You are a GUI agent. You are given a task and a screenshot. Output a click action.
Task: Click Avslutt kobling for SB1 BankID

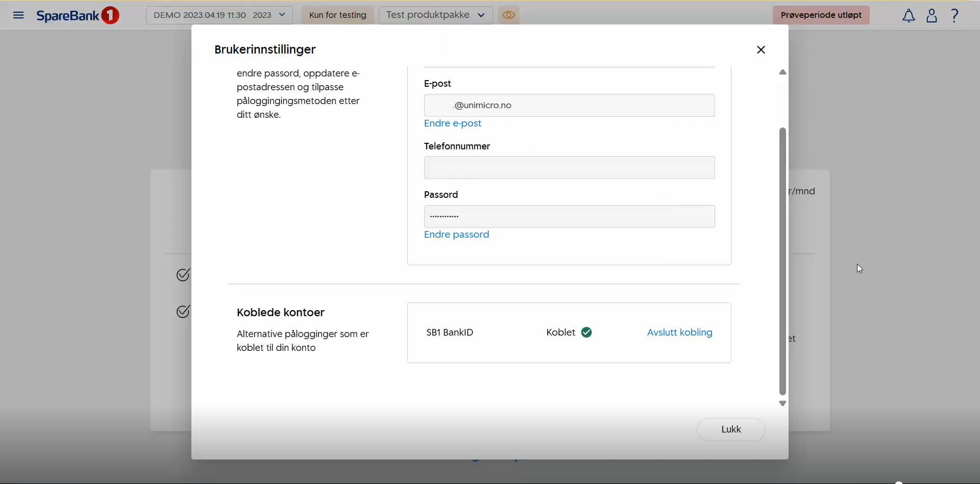tap(679, 333)
